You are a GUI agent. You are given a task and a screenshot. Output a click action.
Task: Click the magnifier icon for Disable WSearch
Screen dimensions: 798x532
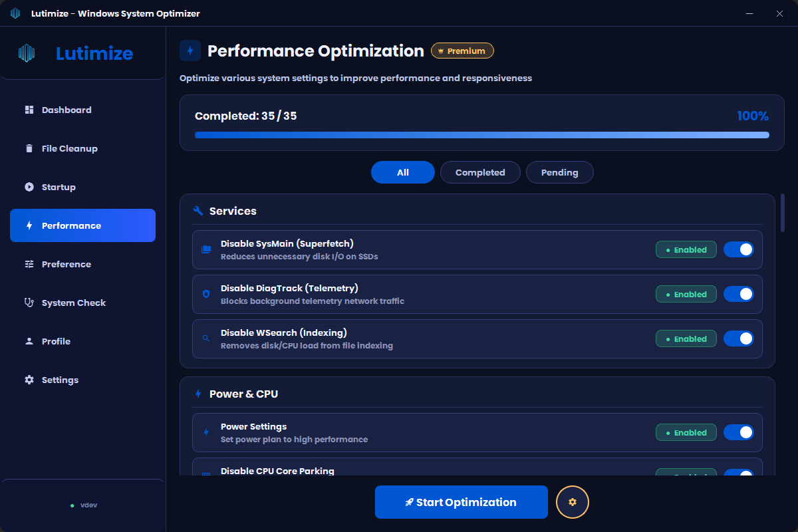click(x=206, y=338)
